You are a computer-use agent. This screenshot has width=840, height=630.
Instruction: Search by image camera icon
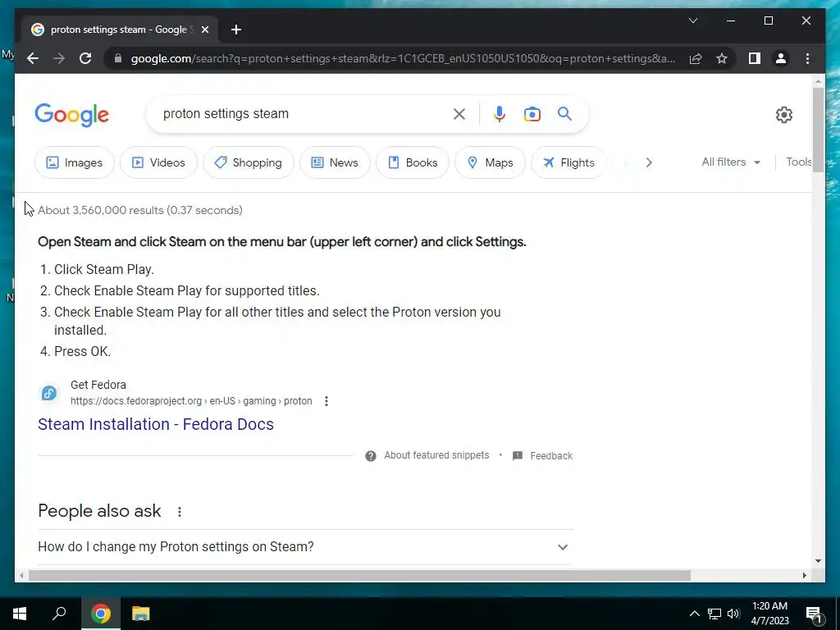tap(532, 114)
